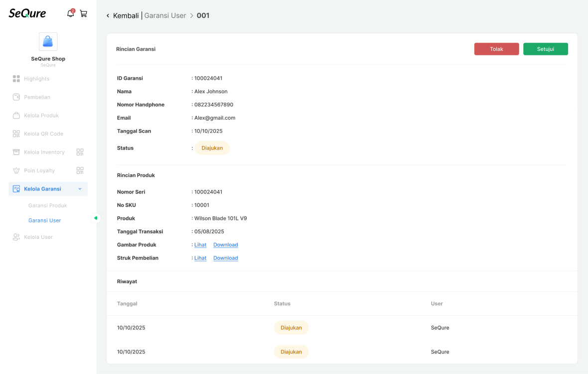
Task: Collapse sidebar with green arrow handle
Action: tap(96, 218)
